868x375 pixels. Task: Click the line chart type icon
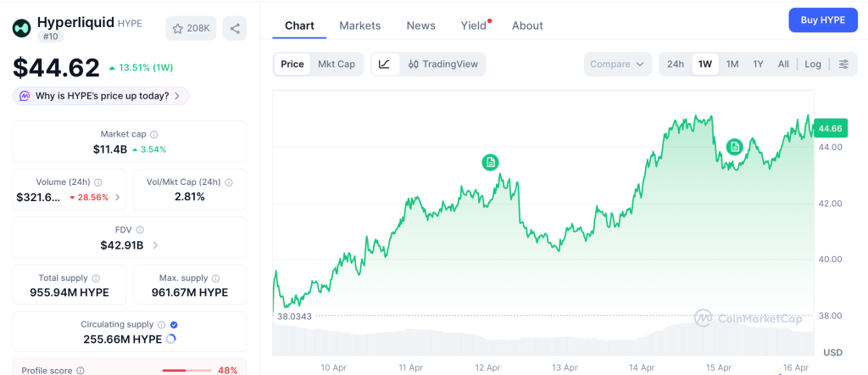(x=384, y=64)
